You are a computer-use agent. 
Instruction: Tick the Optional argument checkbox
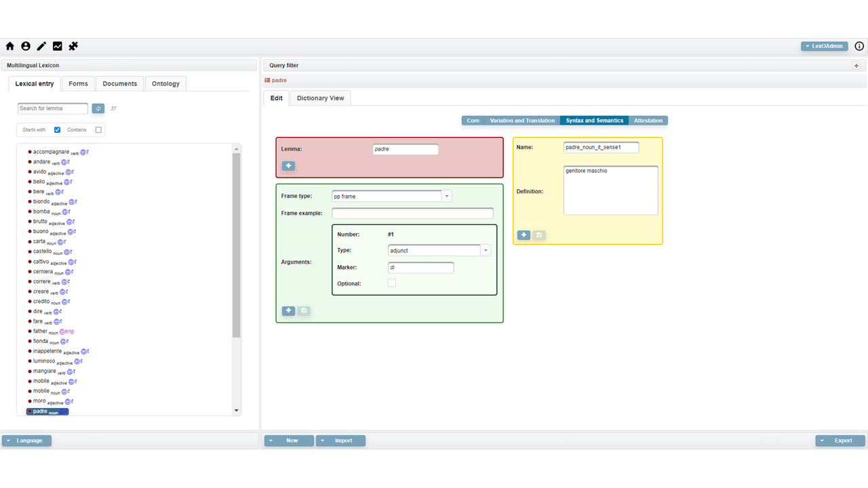392,283
